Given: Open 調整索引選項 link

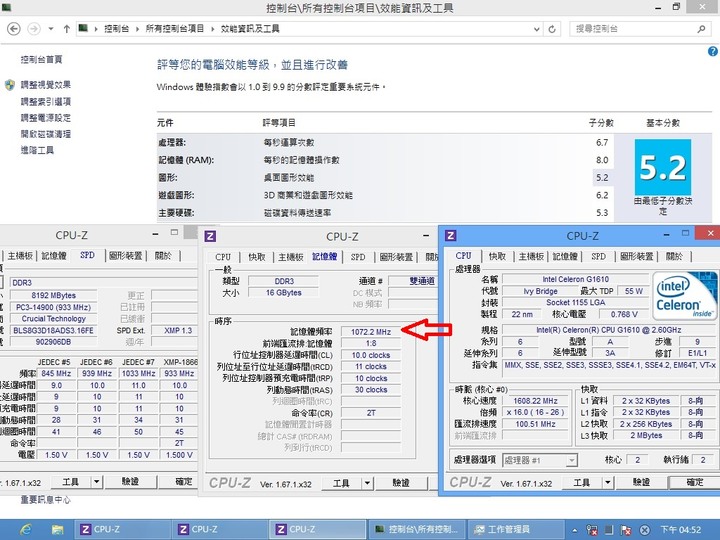Looking at the screenshot, I should click(45, 101).
